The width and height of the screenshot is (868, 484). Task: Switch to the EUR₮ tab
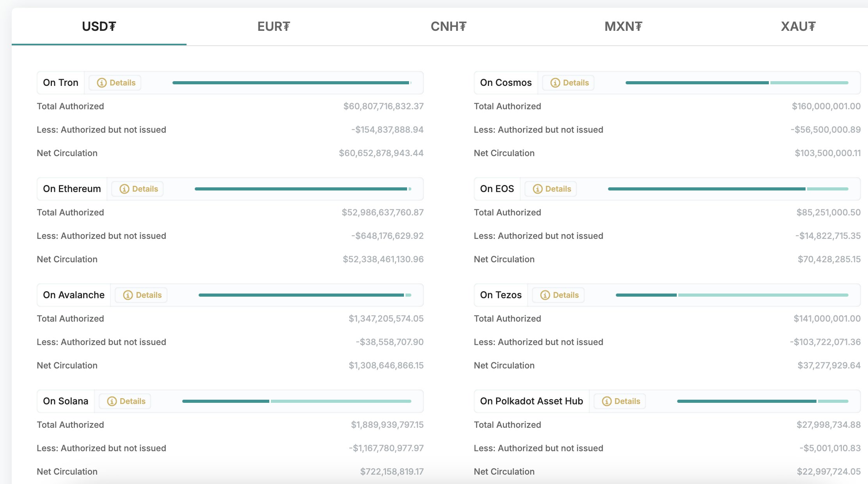274,26
